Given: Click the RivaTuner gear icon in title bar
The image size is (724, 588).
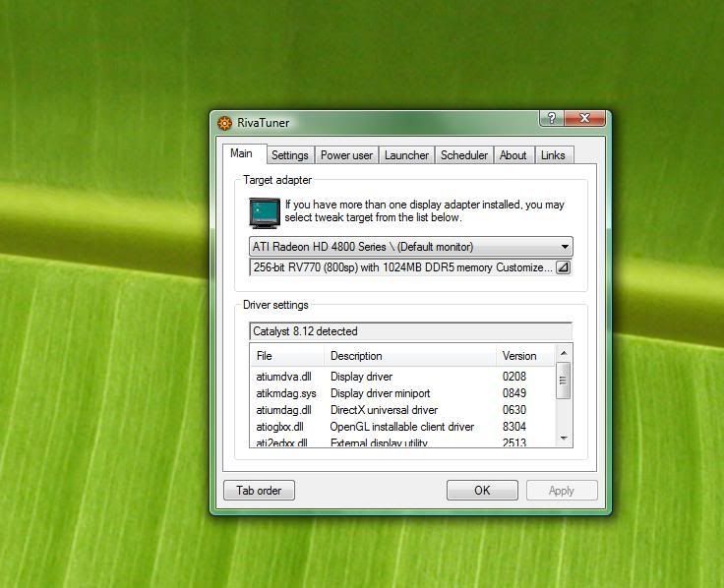Looking at the screenshot, I should tap(224, 123).
